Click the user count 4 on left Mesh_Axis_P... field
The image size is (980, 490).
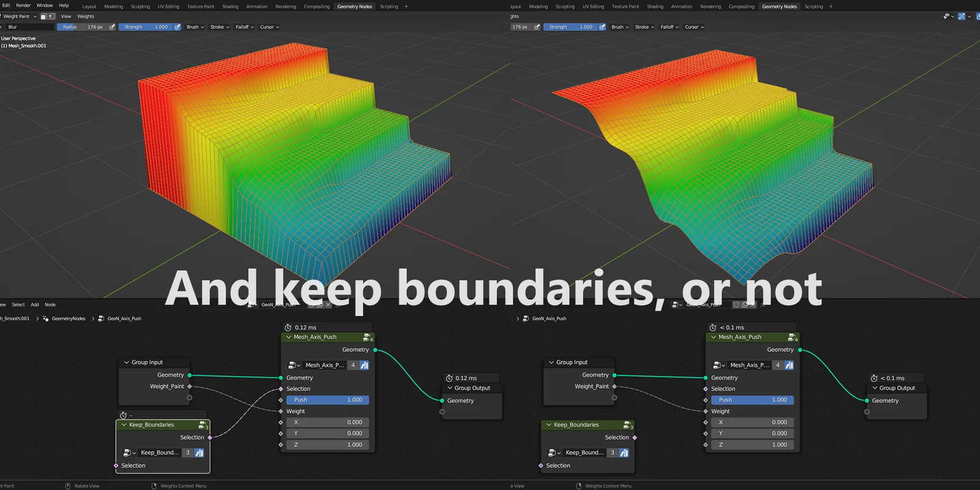coord(353,365)
